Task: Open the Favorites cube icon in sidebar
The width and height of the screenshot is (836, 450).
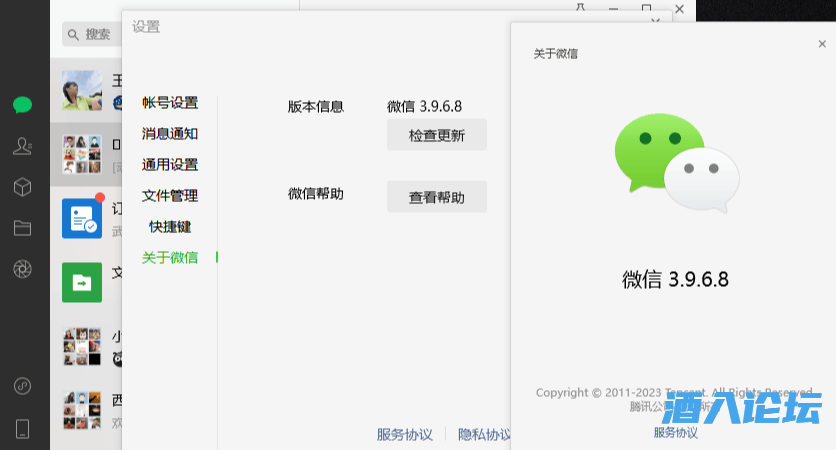Action: [22, 187]
